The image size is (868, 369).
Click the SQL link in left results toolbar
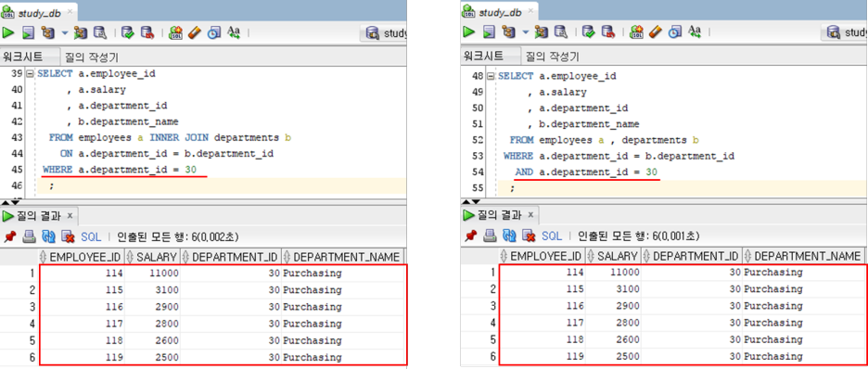91,236
